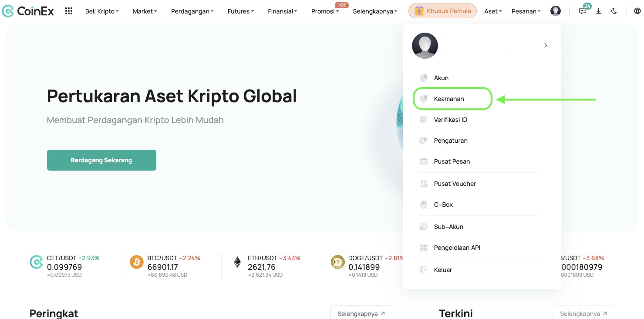The height and width of the screenshot is (319, 644).
Task: Open the apps grid icon beside the CoinEx logo
Action: (x=69, y=11)
